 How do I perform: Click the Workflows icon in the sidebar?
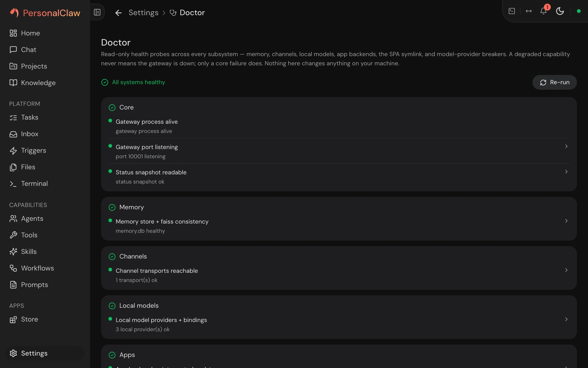pyautogui.click(x=13, y=268)
